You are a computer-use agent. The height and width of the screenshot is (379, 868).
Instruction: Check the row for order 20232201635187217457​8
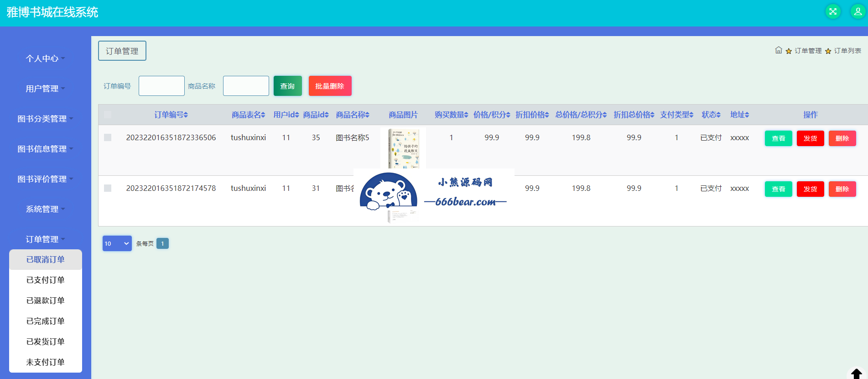pyautogui.click(x=108, y=188)
